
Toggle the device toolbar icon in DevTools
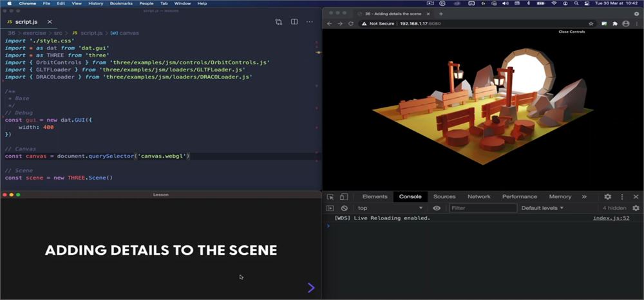tap(344, 196)
